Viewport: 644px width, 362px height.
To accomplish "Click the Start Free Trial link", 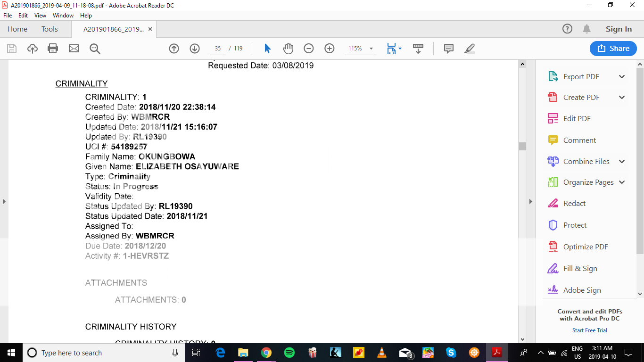I will click(x=589, y=330).
